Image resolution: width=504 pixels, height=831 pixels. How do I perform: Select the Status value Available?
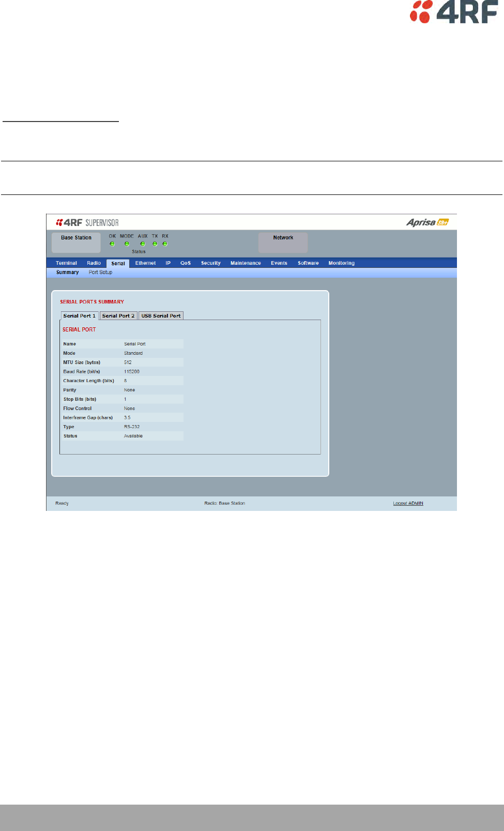133,436
